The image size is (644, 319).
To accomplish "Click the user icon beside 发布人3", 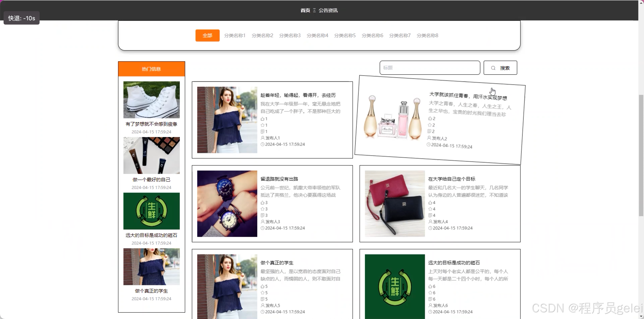I will tap(263, 222).
